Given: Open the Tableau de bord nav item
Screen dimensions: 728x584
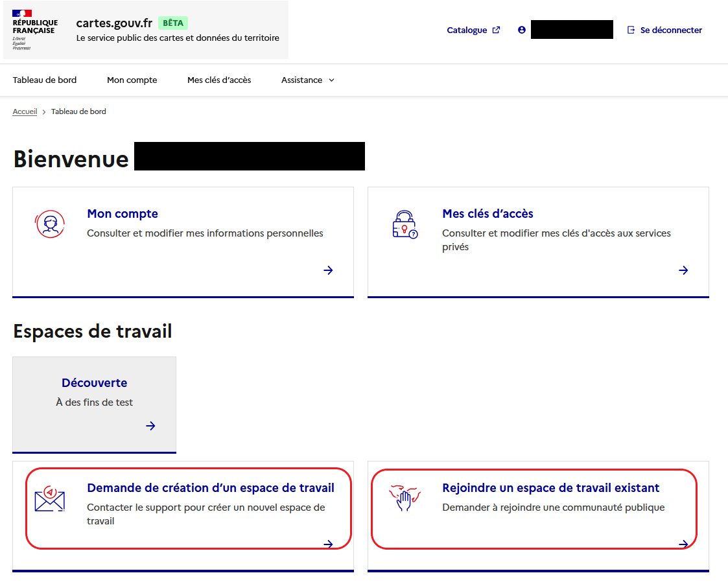Looking at the screenshot, I should click(45, 80).
